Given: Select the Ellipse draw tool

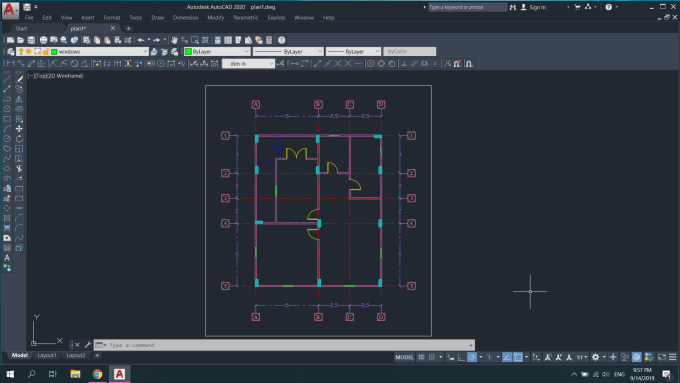Looking at the screenshot, I should 7,169.
